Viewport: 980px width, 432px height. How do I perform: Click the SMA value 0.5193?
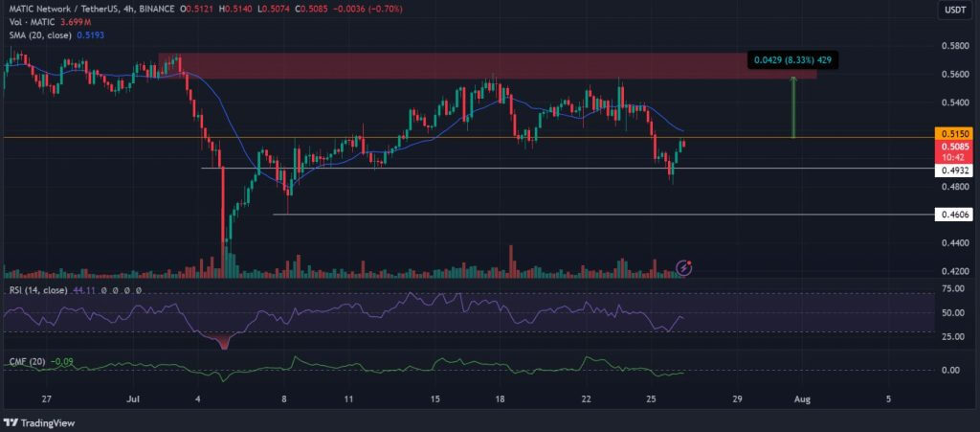[91, 35]
